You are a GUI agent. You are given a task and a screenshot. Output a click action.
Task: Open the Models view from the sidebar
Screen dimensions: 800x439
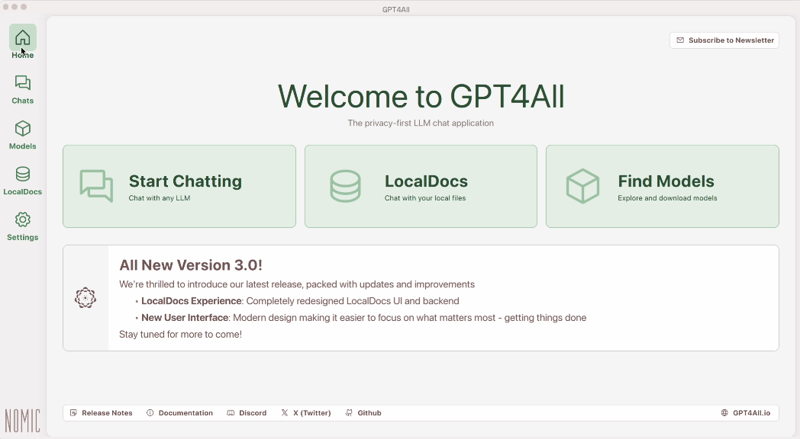(22, 129)
